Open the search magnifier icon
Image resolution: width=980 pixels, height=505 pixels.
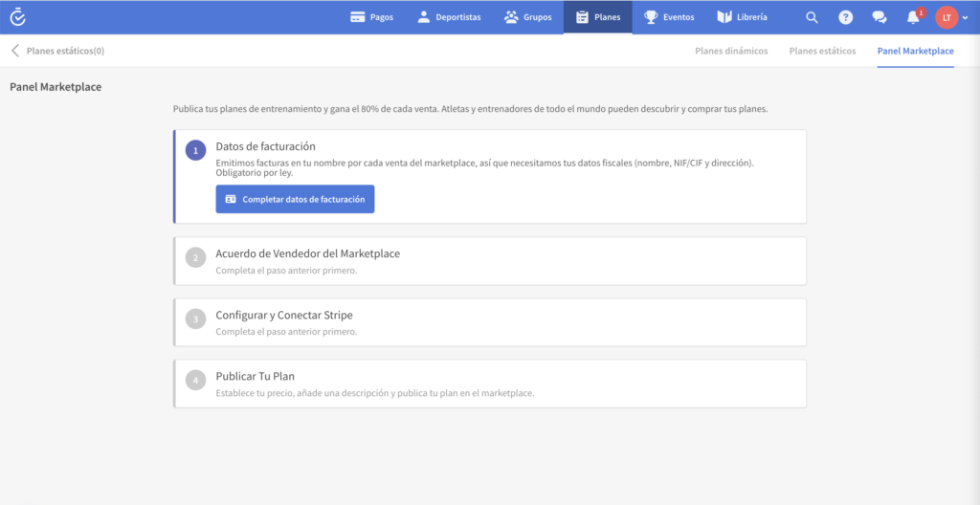812,17
